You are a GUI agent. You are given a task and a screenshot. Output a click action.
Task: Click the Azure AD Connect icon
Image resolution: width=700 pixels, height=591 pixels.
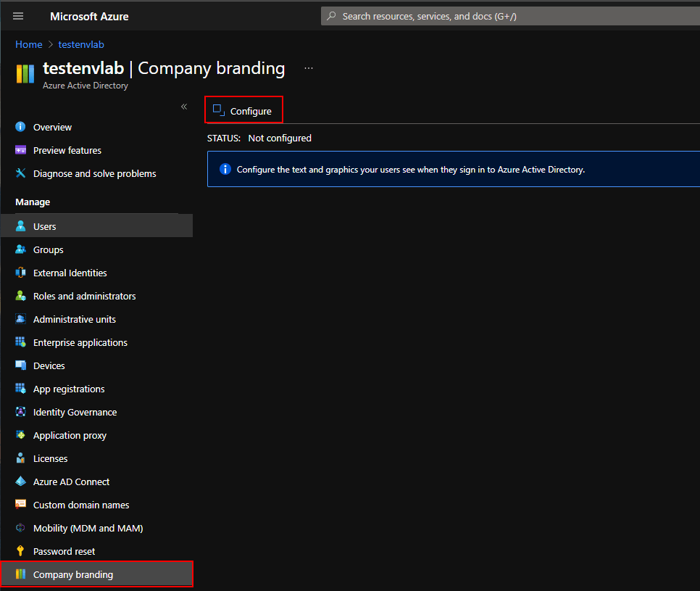[20, 482]
